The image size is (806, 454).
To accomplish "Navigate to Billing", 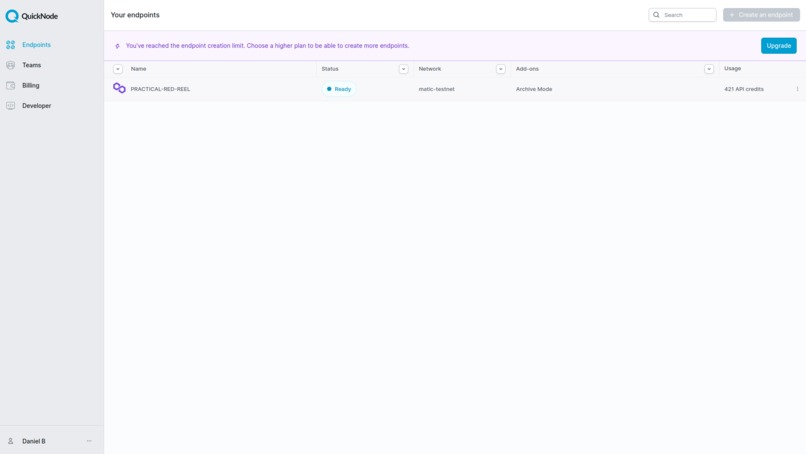I will [x=30, y=85].
